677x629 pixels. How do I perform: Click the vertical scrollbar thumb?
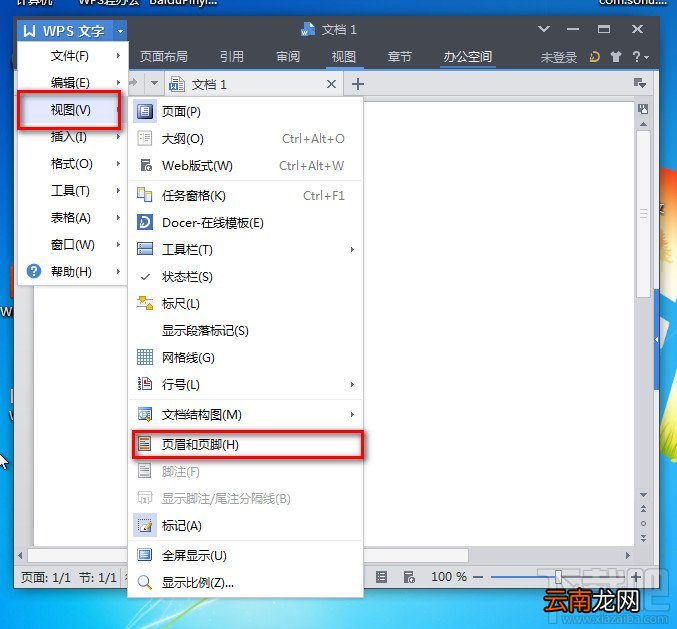pyautogui.click(x=643, y=214)
